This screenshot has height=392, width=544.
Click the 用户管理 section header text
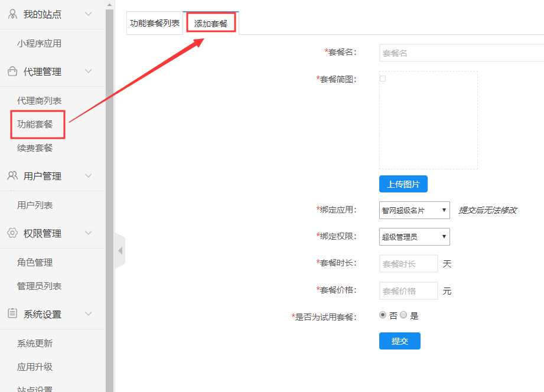(x=43, y=176)
